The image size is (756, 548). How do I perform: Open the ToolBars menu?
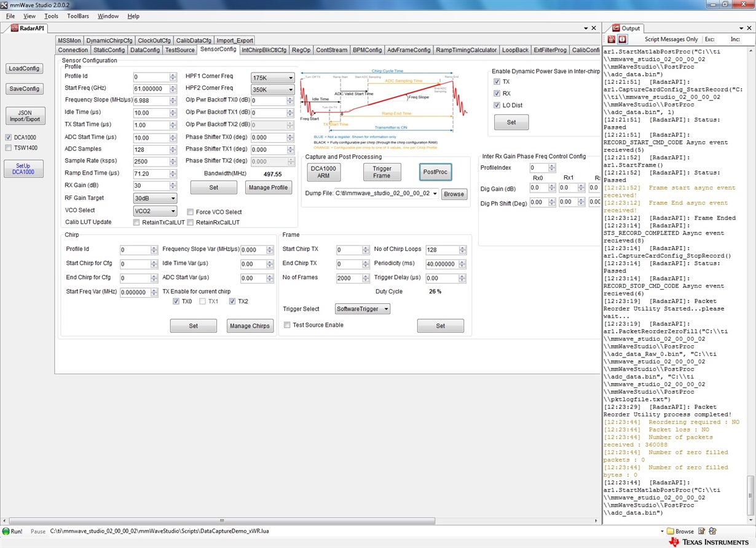78,16
